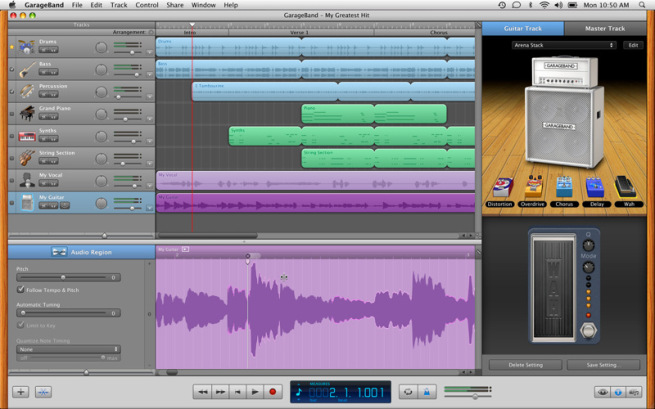The image size is (655, 409).
Task: Open the Track menu in menu bar
Action: 119,5
